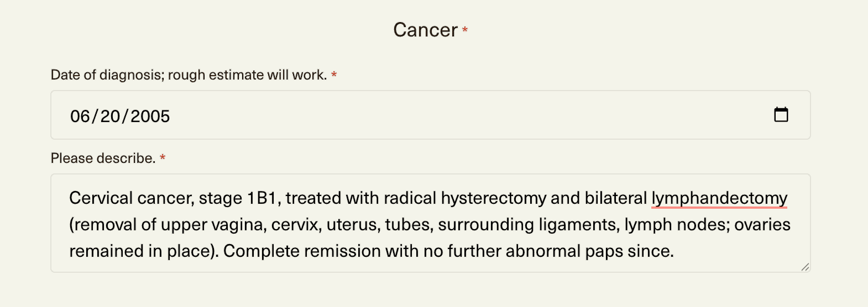Click the misspelled word lymphandectomy
Screen dimensions: 868x307
[719, 198]
